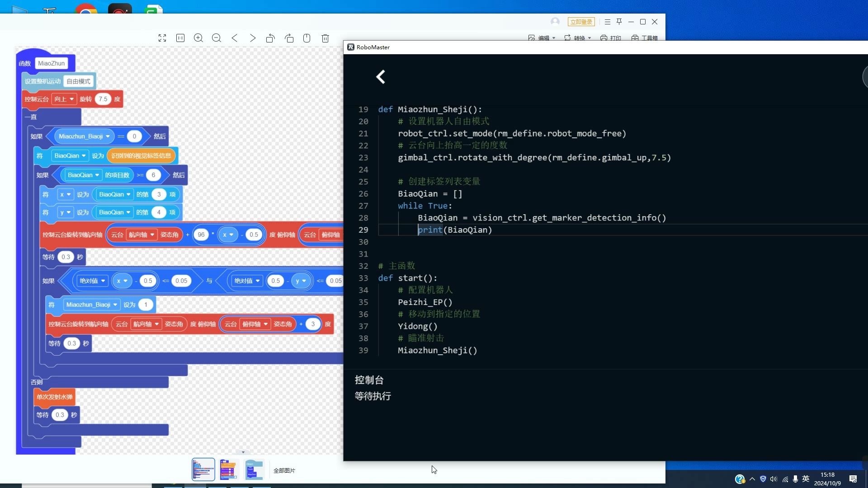The image size is (868, 488).
Task: Click the back arrow in RoboMaster
Action: click(381, 77)
